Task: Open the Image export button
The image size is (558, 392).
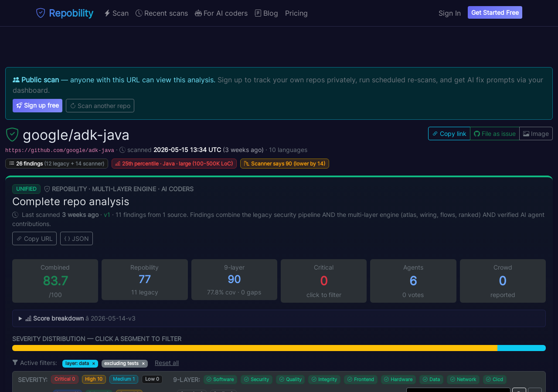Action: (536, 134)
